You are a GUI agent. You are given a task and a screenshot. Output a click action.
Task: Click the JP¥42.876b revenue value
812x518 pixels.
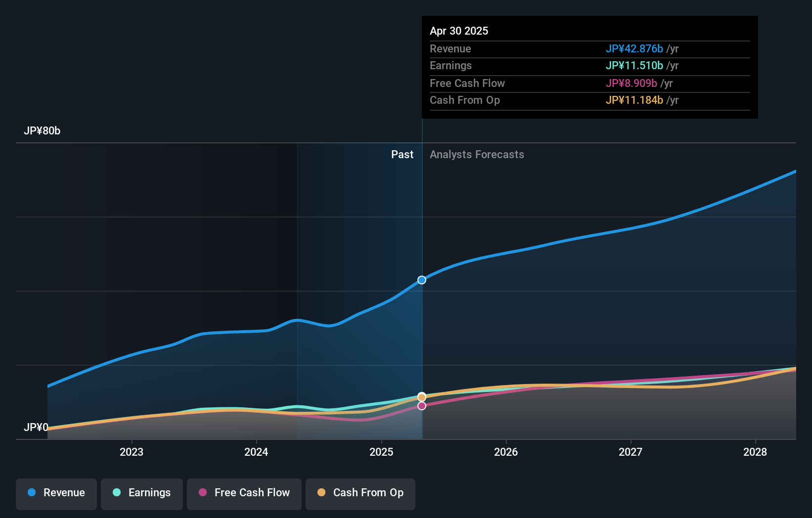point(634,49)
